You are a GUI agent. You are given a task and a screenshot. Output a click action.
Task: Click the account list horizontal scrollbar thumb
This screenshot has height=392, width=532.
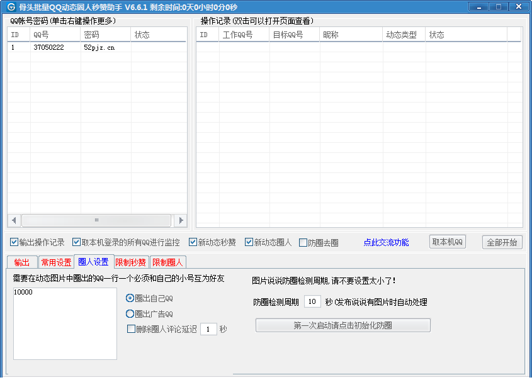click(x=96, y=220)
